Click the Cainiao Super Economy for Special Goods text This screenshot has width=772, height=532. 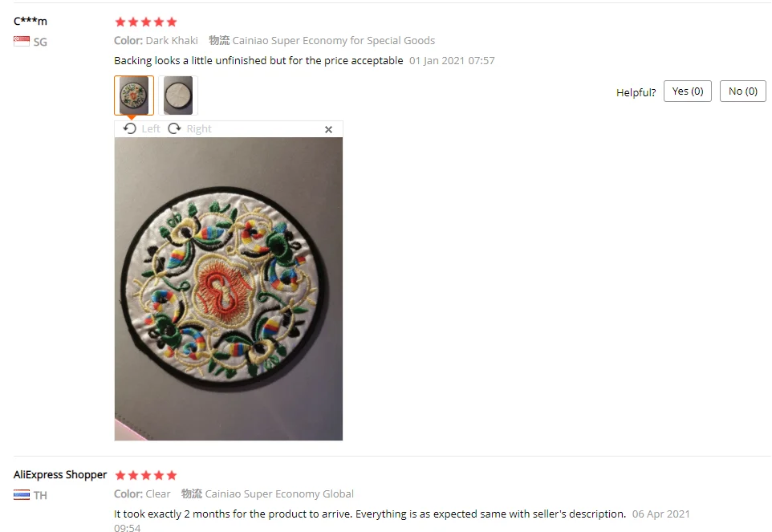pyautogui.click(x=333, y=40)
